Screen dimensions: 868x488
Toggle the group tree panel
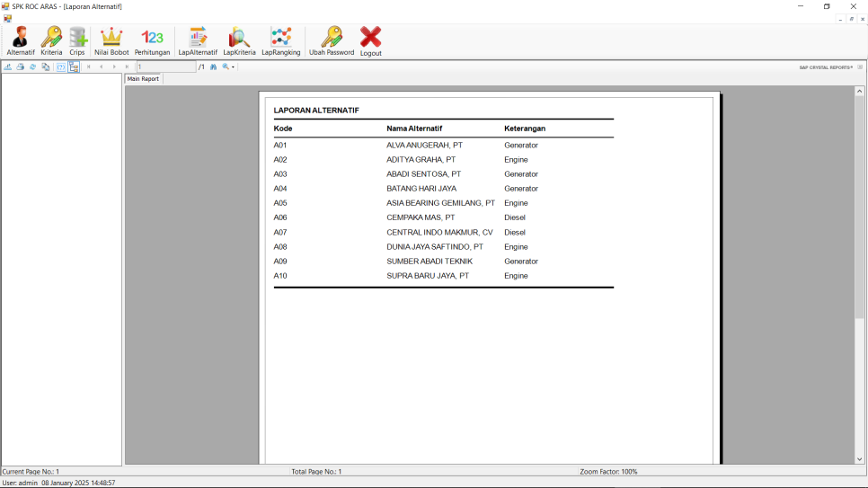tap(74, 67)
